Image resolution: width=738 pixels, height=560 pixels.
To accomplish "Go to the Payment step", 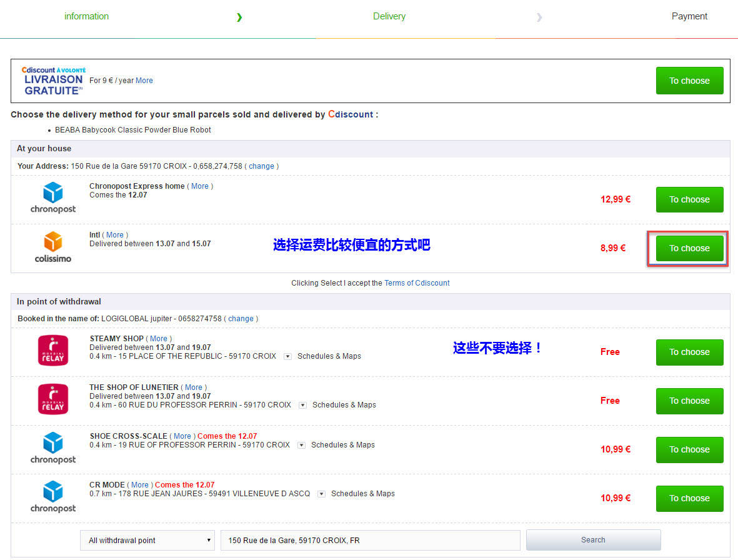I will 689,16.
